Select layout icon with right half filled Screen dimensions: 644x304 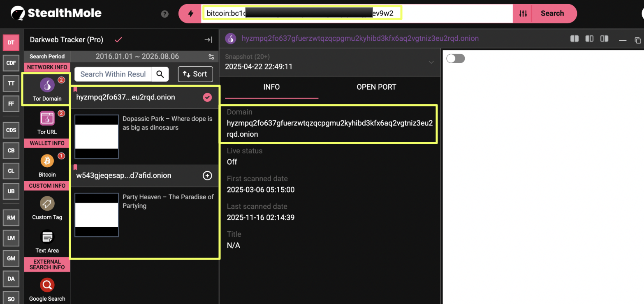click(604, 39)
